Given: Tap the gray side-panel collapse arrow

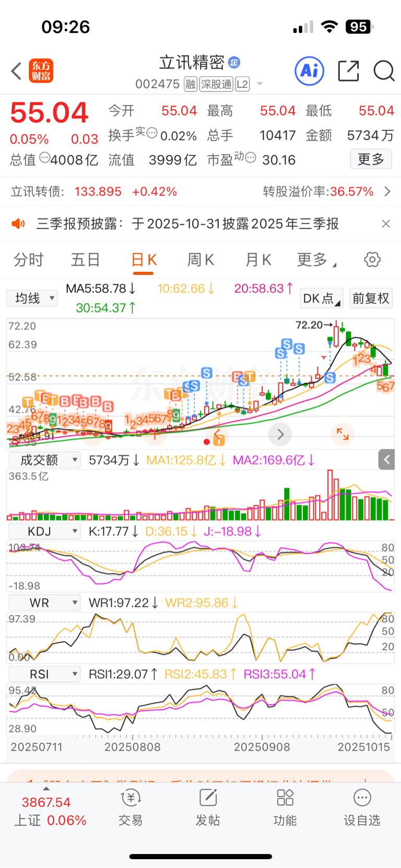Looking at the screenshot, I should (x=386, y=460).
